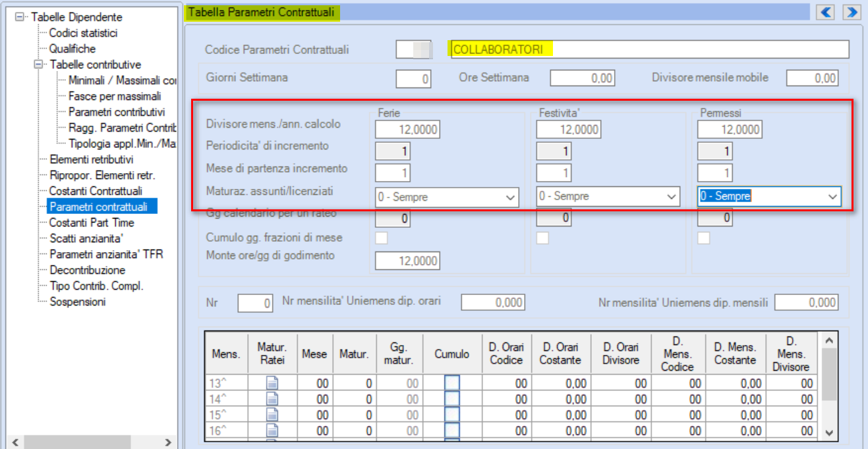
Task: Open Sospensioni in the tree
Action: coord(77,302)
